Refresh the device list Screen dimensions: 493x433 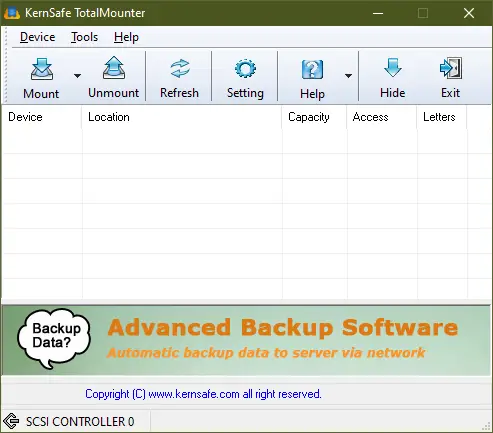(x=180, y=68)
